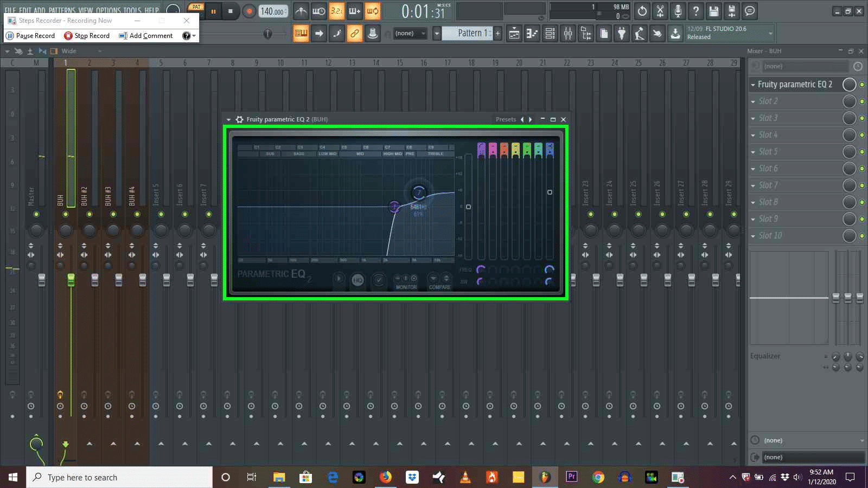Click the microphone one-click recording icon

coord(678,11)
